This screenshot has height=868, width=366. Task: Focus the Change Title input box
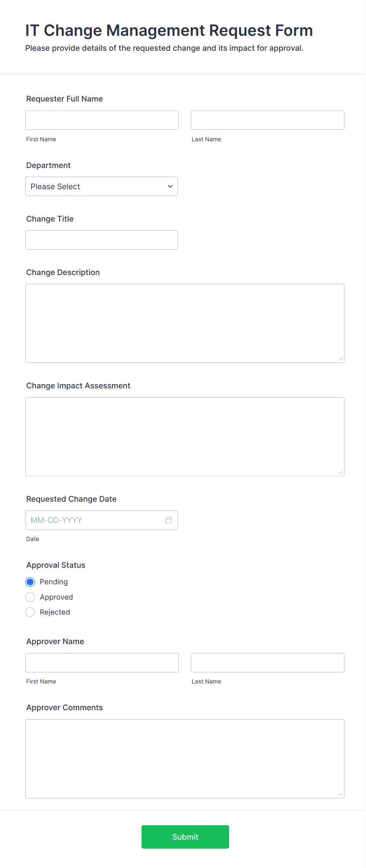tap(102, 240)
